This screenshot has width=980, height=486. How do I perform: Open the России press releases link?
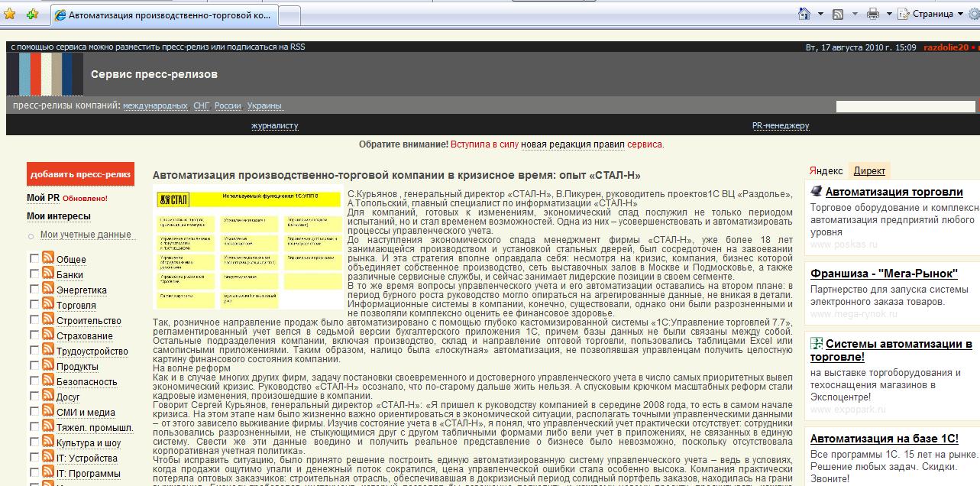coord(228,106)
